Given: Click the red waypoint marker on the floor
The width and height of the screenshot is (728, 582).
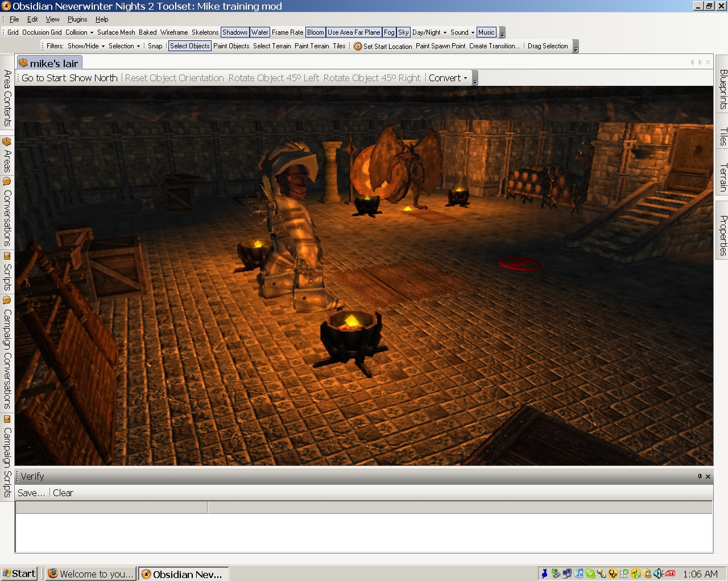Looking at the screenshot, I should [x=519, y=263].
